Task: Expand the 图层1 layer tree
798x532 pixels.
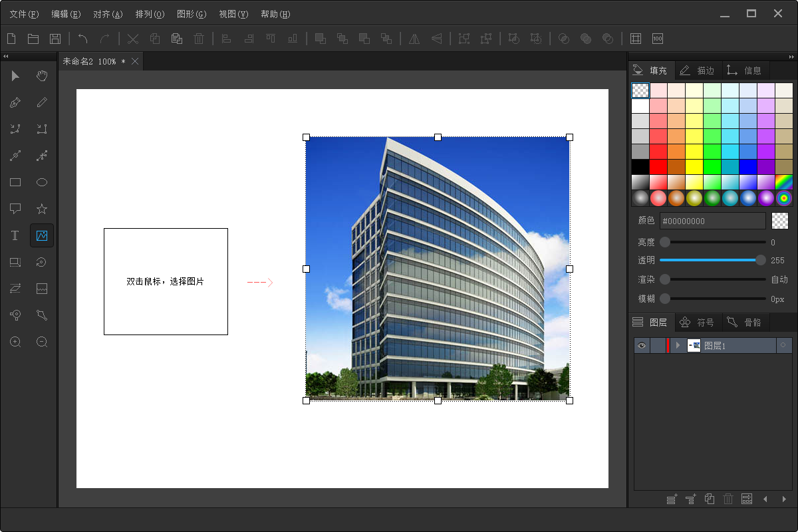Action: coord(678,345)
